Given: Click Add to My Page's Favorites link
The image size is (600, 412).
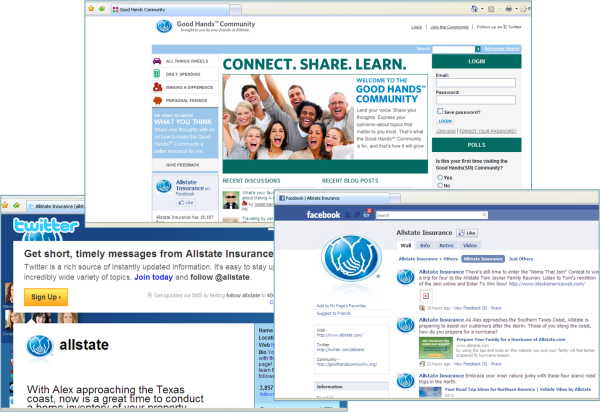Looking at the screenshot, I should 341,306.
